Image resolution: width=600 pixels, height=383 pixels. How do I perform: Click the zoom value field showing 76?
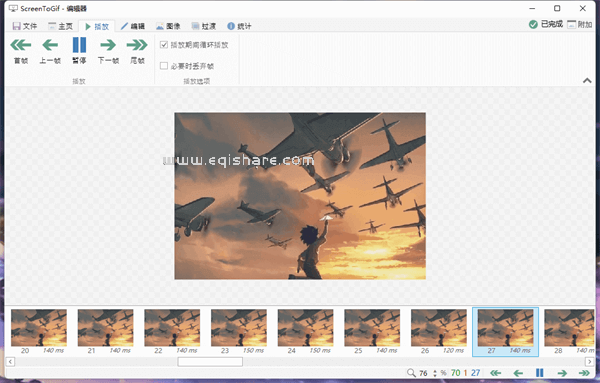pyautogui.click(x=423, y=373)
